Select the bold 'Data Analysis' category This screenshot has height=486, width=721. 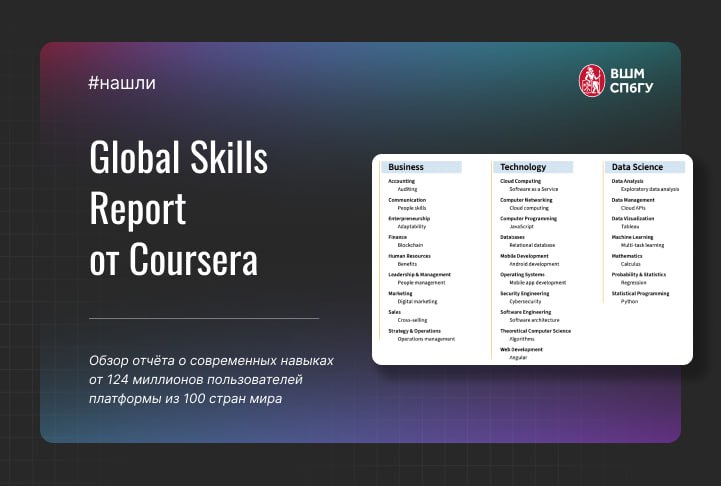pos(627,181)
